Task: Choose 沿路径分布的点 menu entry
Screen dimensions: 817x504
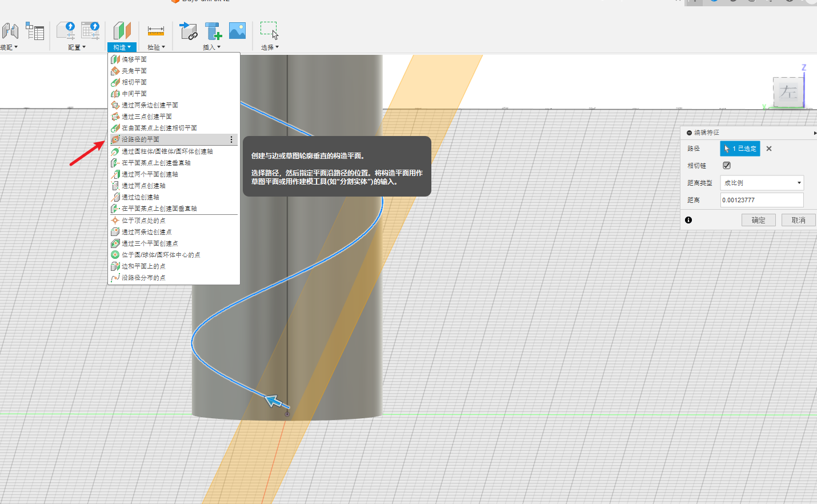Action: pos(143,278)
